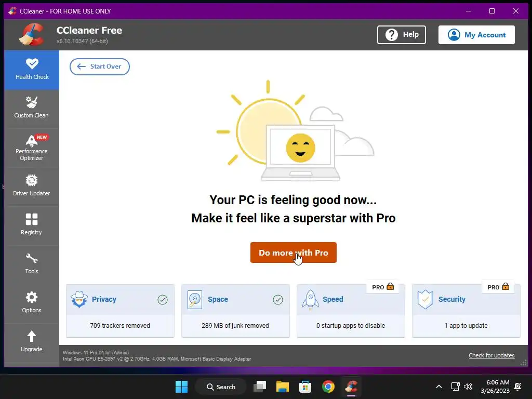Click '289 MB of junk removed' text
This screenshot has width=532, height=399.
click(x=235, y=325)
